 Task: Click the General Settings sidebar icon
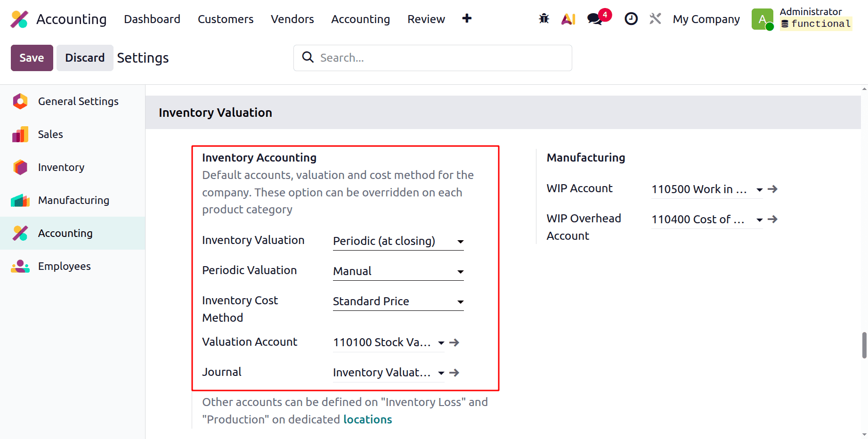[20, 101]
